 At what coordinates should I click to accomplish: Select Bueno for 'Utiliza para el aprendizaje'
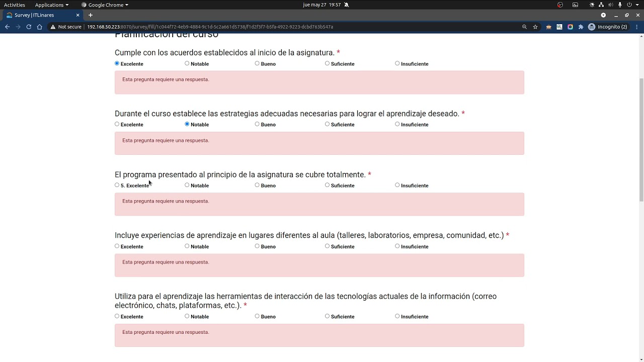[257, 316]
